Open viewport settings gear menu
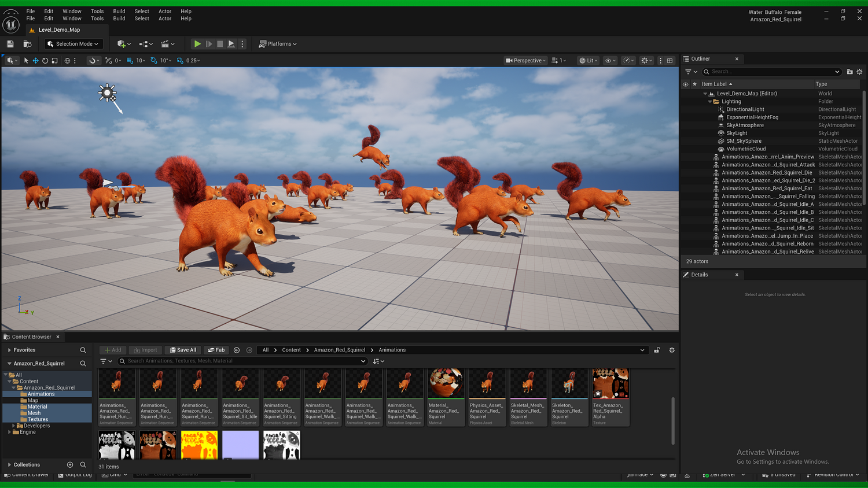The height and width of the screenshot is (488, 868). pos(646,61)
